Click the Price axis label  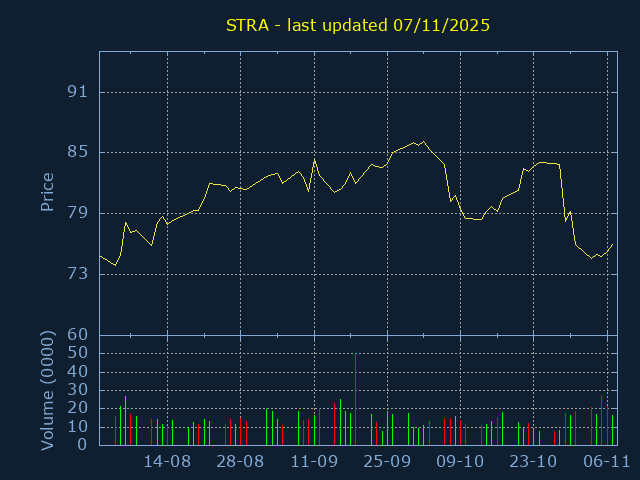[x=47, y=192]
